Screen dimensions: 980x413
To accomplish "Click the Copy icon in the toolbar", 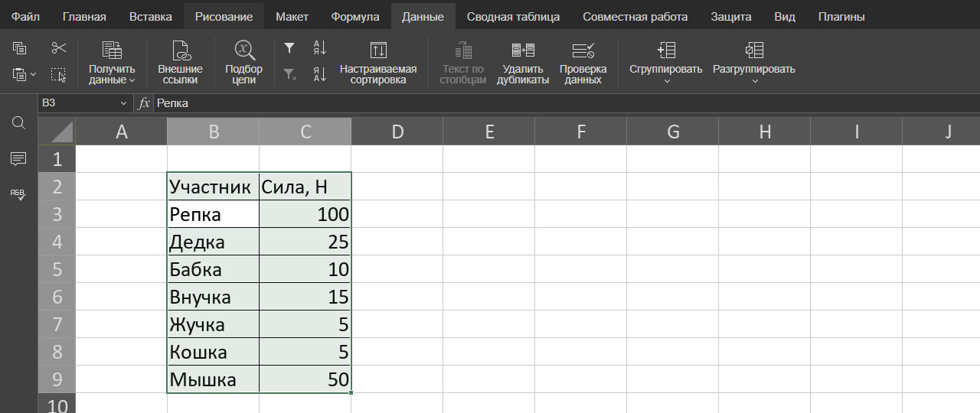I will click(19, 49).
